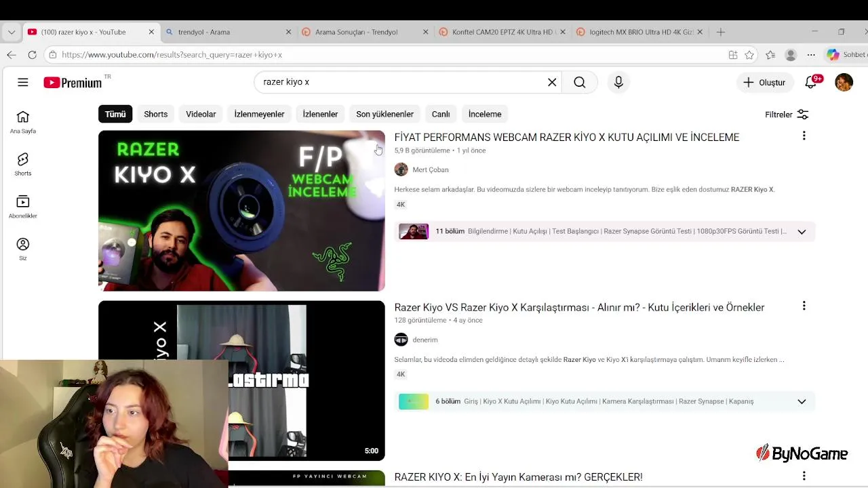Image resolution: width=868 pixels, height=488 pixels.
Task: Play the RAZER KIYO X F/P thumbnail
Action: pos(241,211)
